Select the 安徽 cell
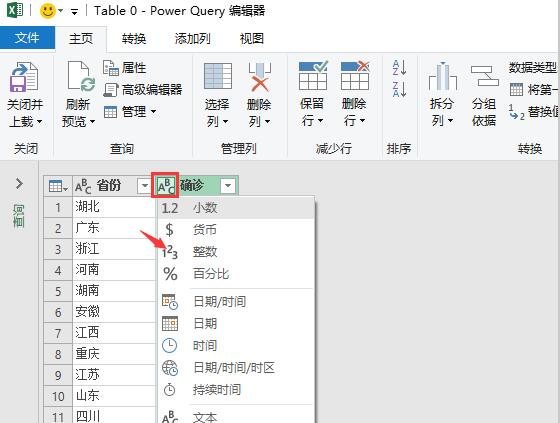 114,312
